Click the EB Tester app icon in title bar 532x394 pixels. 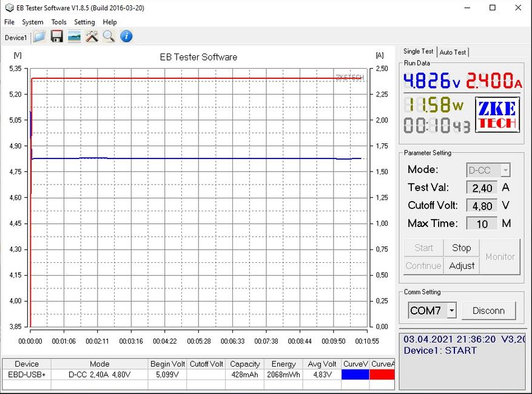tap(9, 7)
